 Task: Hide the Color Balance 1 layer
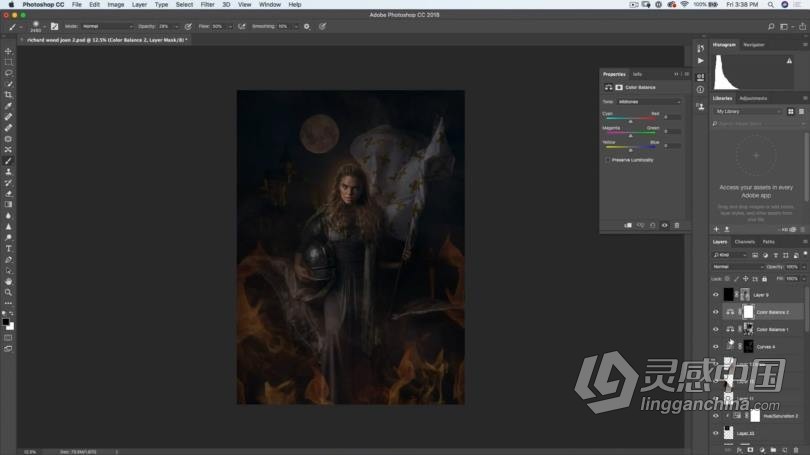tap(716, 330)
